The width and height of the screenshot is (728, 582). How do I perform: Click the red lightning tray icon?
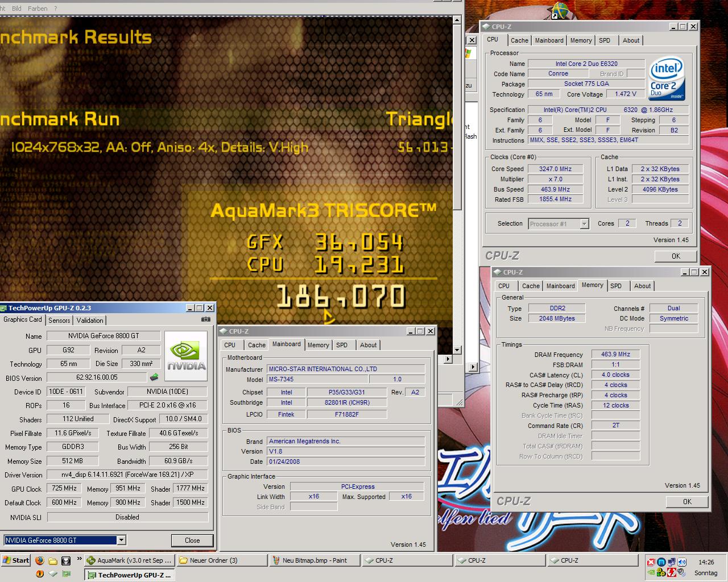pyautogui.click(x=672, y=572)
